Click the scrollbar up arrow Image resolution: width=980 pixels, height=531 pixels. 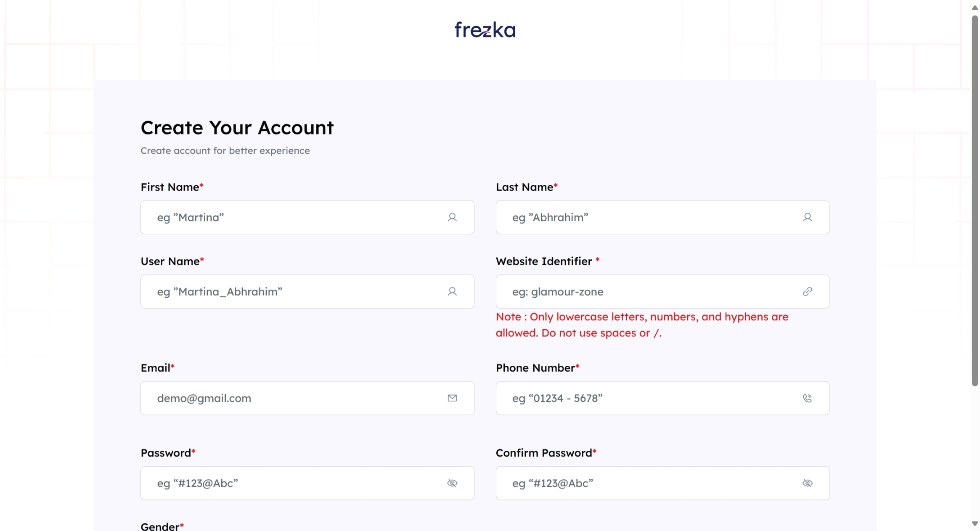click(x=975, y=8)
